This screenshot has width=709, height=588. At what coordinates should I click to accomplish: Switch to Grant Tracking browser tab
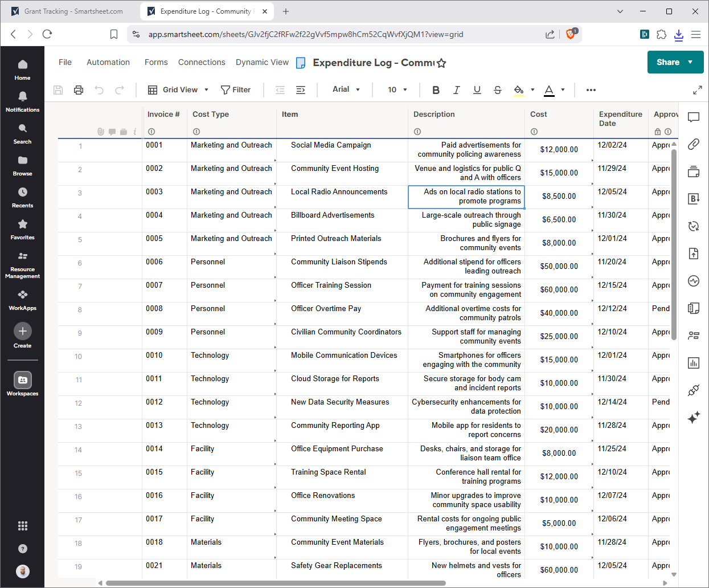click(x=73, y=11)
